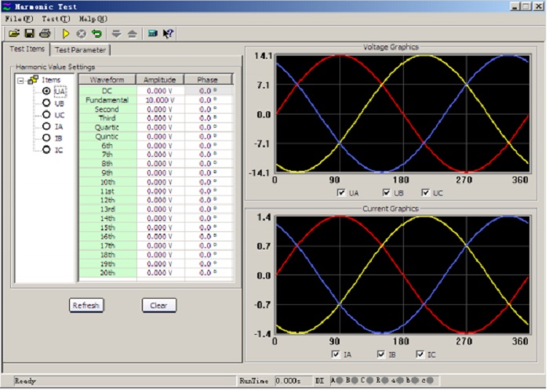549x392 pixels.
Task: Toggle the IB current graph checkbox
Action: click(x=381, y=354)
